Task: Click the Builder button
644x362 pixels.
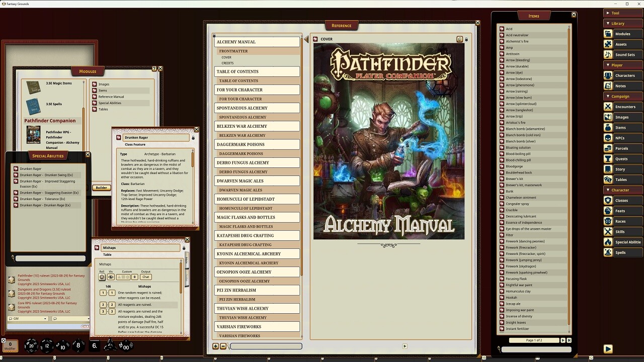Action: click(x=102, y=188)
